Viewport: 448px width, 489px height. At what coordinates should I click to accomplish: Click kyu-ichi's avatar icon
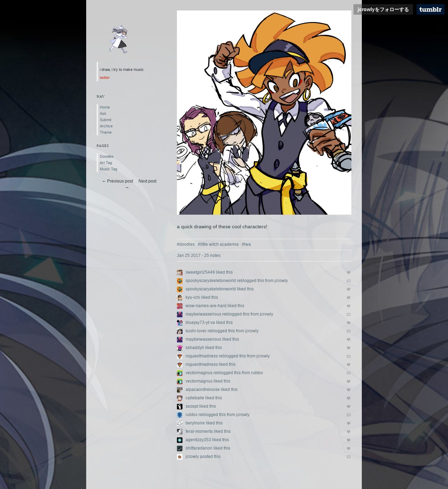pos(180,298)
